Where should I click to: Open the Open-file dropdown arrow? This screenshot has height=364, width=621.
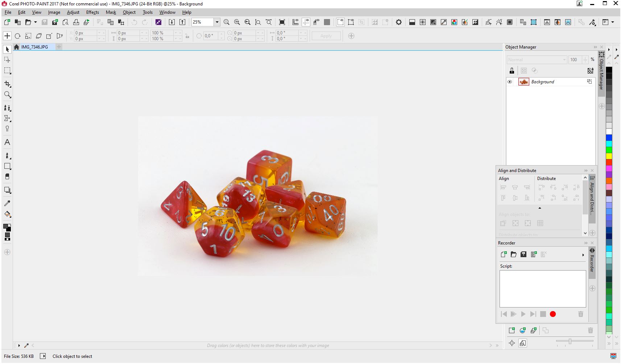point(36,22)
